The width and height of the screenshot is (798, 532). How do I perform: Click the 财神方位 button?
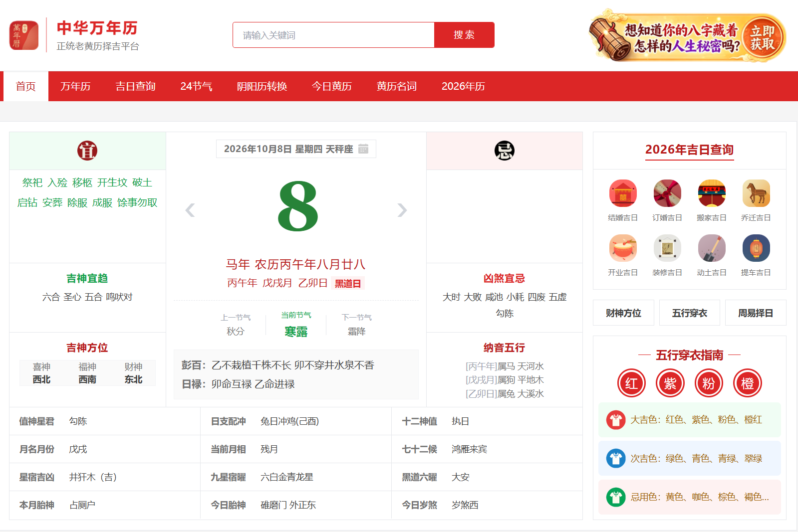pos(623,313)
